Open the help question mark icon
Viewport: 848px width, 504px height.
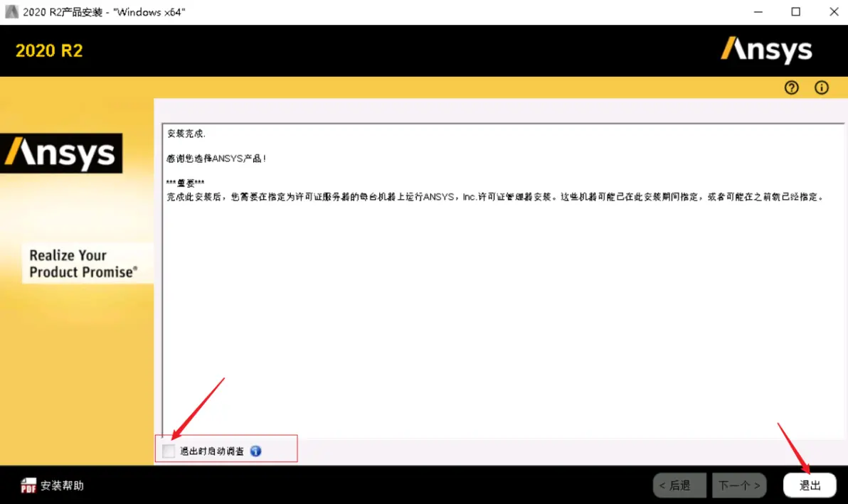click(791, 87)
